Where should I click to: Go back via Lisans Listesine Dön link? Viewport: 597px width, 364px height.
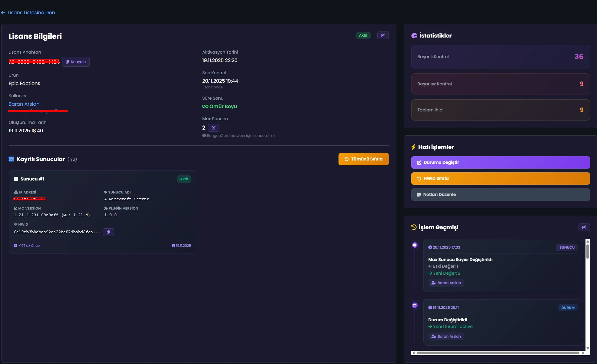pos(28,12)
